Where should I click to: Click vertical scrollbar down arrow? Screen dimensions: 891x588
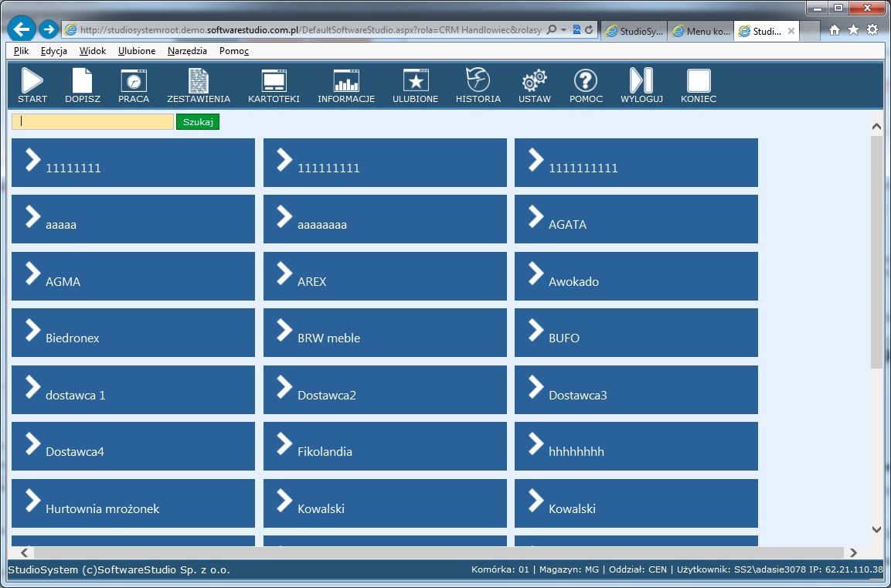point(876,529)
